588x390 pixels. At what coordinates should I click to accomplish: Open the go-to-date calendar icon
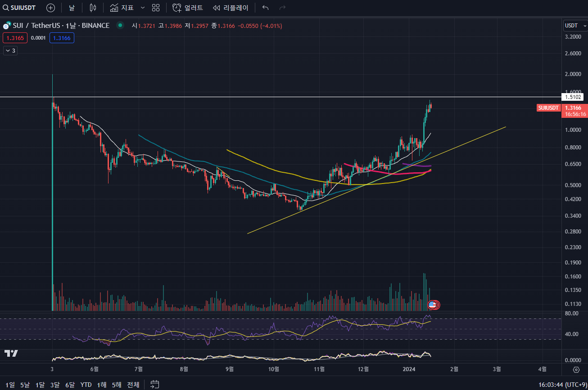(154, 384)
